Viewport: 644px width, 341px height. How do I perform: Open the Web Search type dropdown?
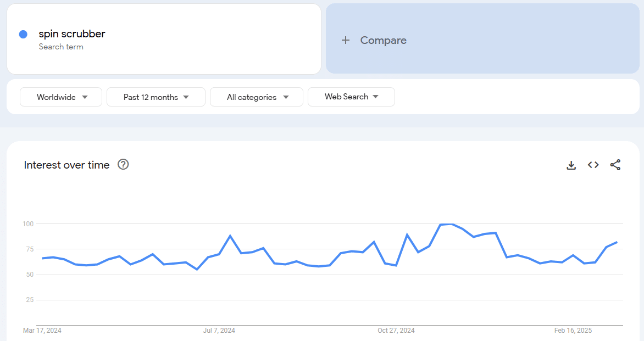tap(351, 97)
